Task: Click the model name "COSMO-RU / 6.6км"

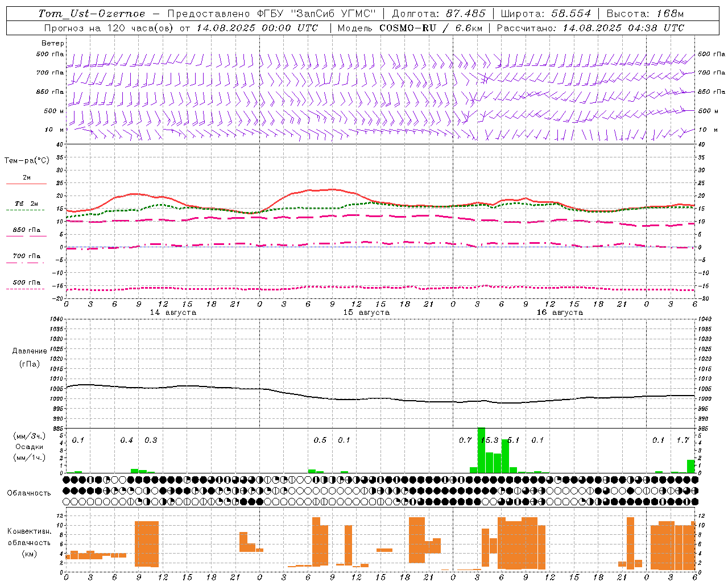Action: click(x=431, y=28)
